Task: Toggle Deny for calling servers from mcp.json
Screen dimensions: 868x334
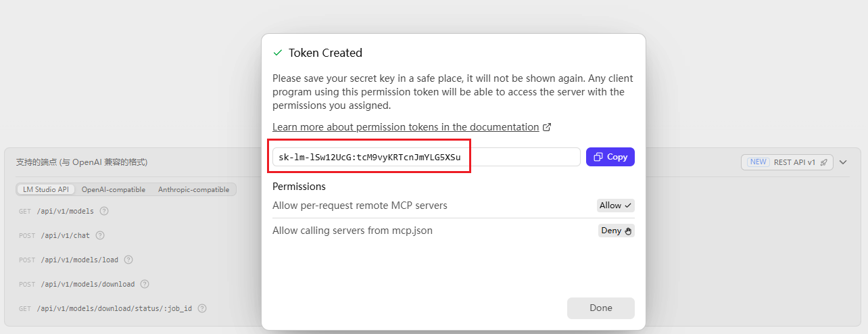Action: 617,231
